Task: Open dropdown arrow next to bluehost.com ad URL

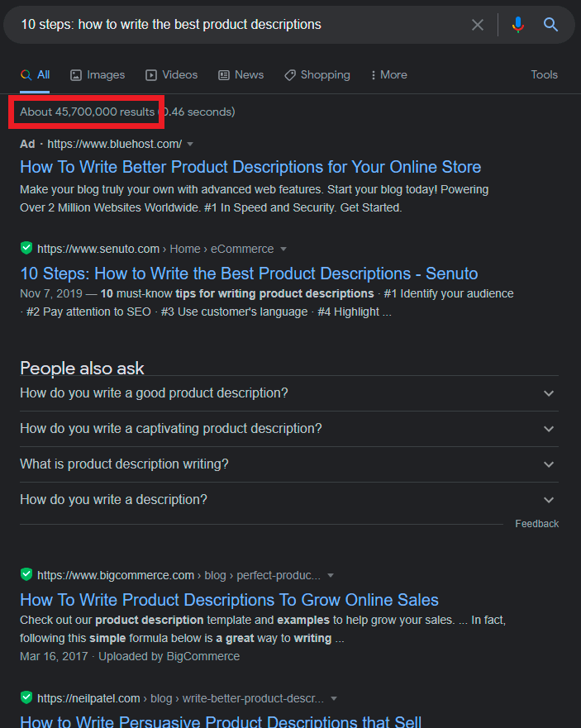Action: (x=190, y=144)
